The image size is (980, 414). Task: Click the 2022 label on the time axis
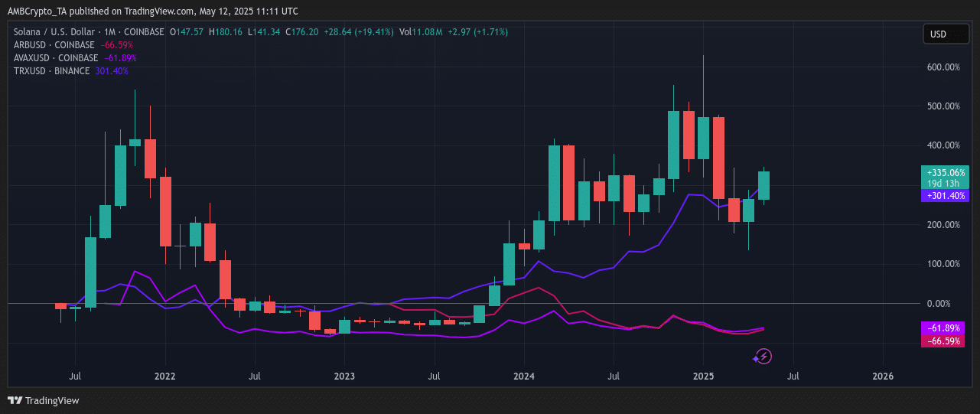click(x=164, y=377)
